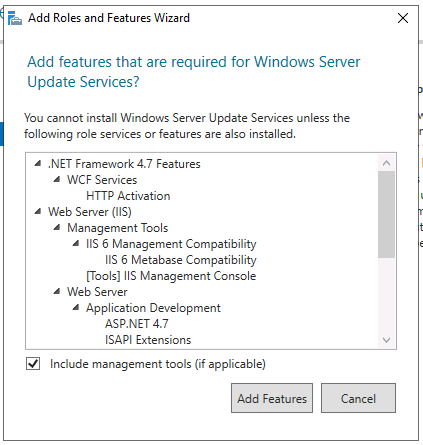Image resolution: width=423 pixels, height=445 pixels.
Task: Select the ISAPI Extensions item
Action: [148, 340]
